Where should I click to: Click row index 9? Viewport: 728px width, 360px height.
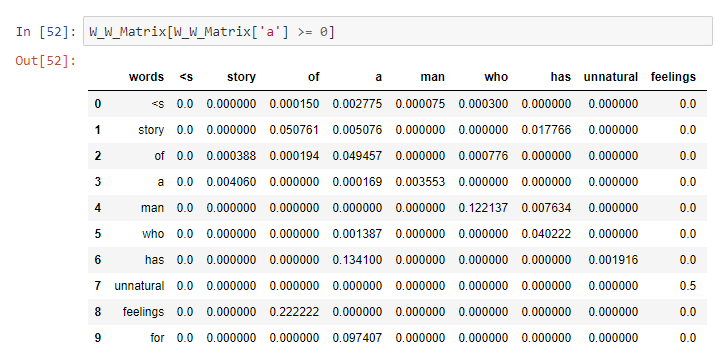pos(98,338)
